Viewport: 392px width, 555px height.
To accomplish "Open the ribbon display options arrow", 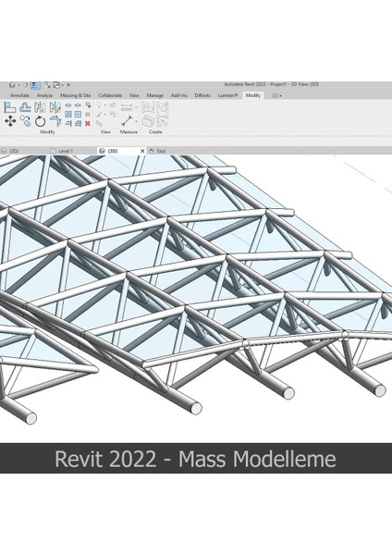I will pyautogui.click(x=280, y=95).
